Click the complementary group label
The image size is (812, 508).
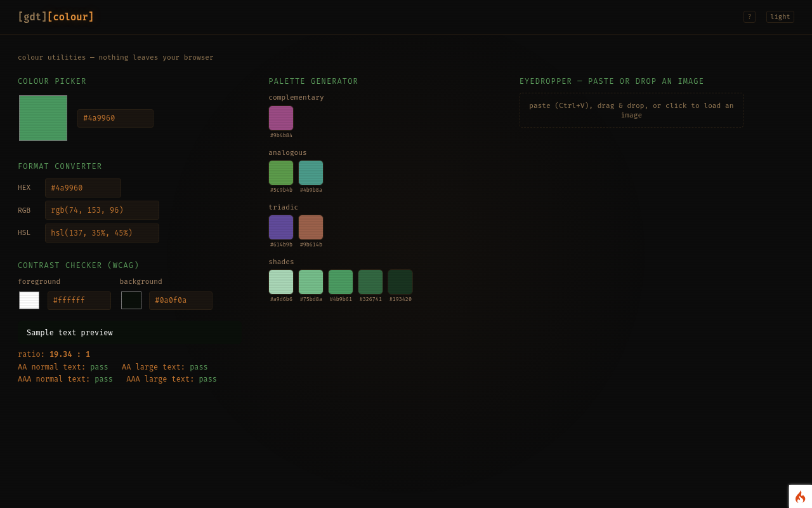[x=296, y=97]
